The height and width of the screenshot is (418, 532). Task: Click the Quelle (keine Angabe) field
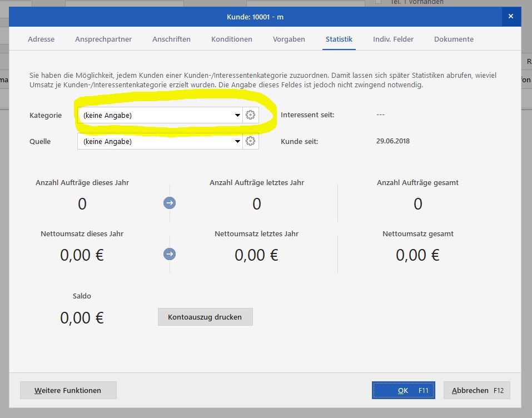click(160, 141)
